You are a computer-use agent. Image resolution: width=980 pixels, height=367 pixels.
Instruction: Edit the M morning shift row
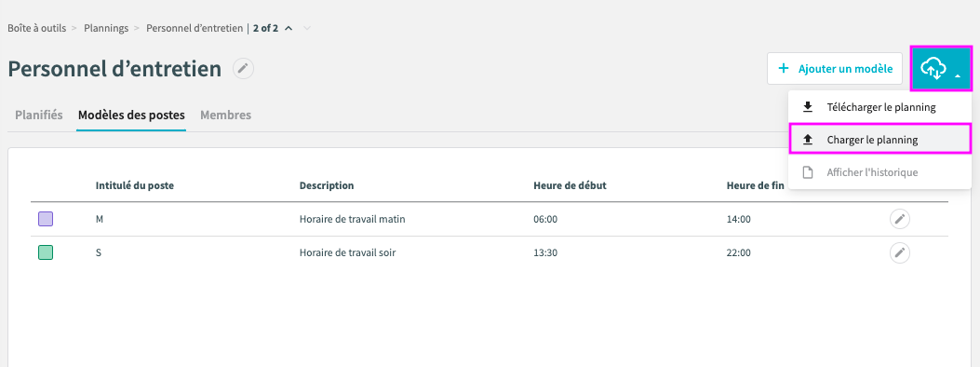899,219
